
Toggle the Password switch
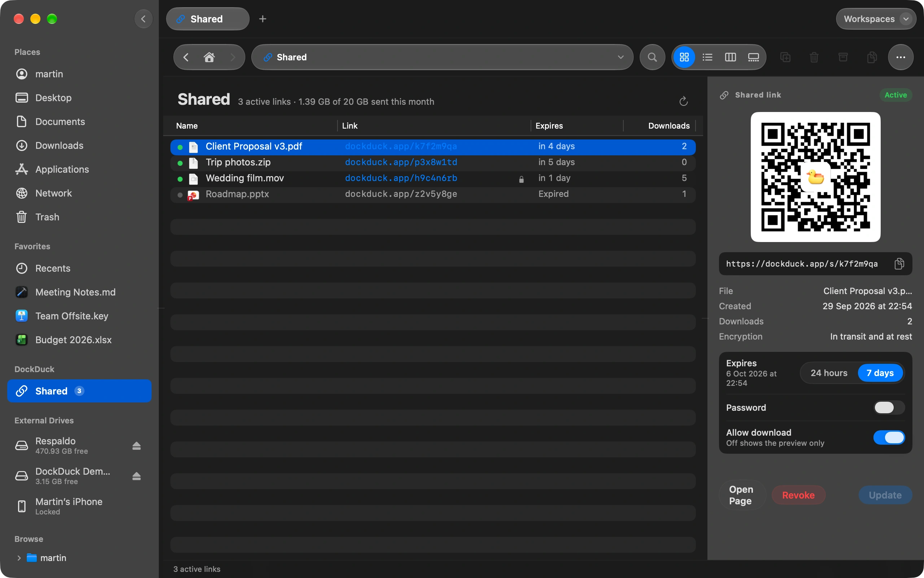889,407
